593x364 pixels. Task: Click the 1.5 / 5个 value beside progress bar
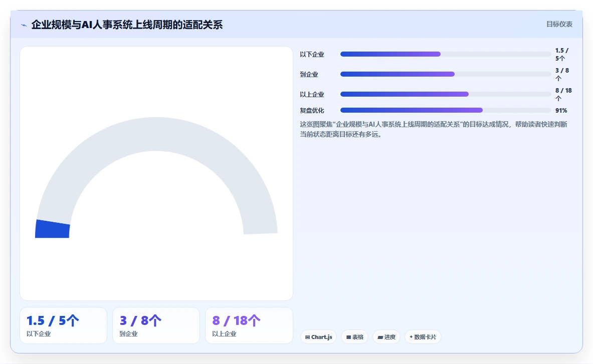click(562, 54)
